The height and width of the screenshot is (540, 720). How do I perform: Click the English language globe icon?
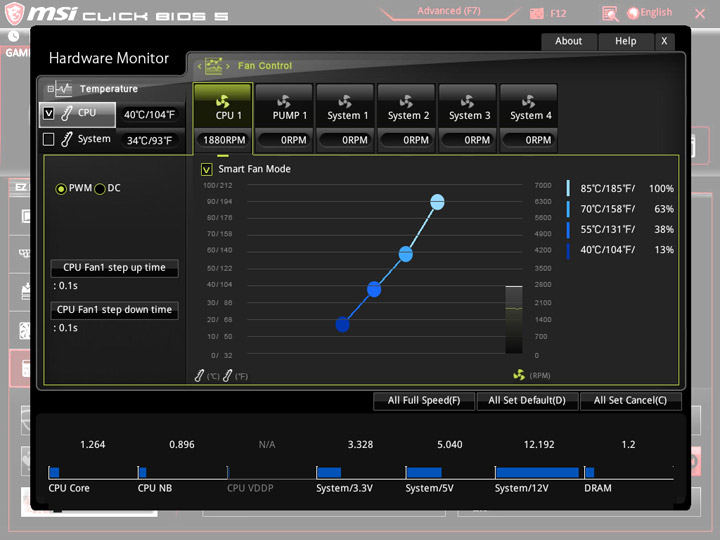coord(633,13)
